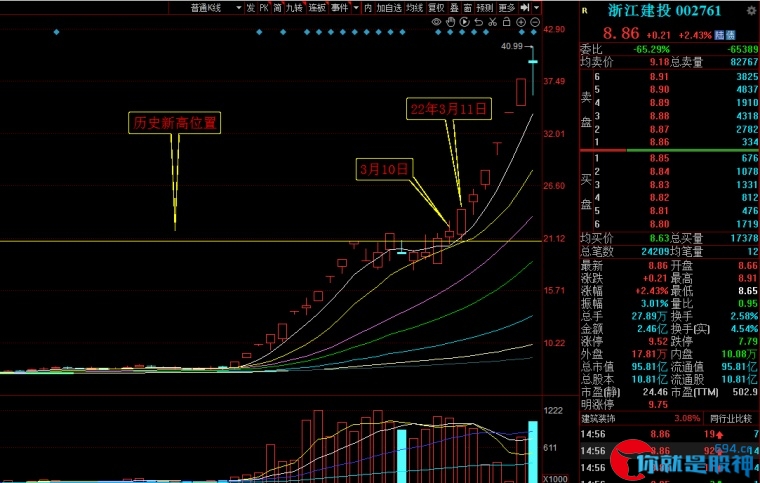
Task: Zoom out with the minus circle icon
Action: click(535, 22)
